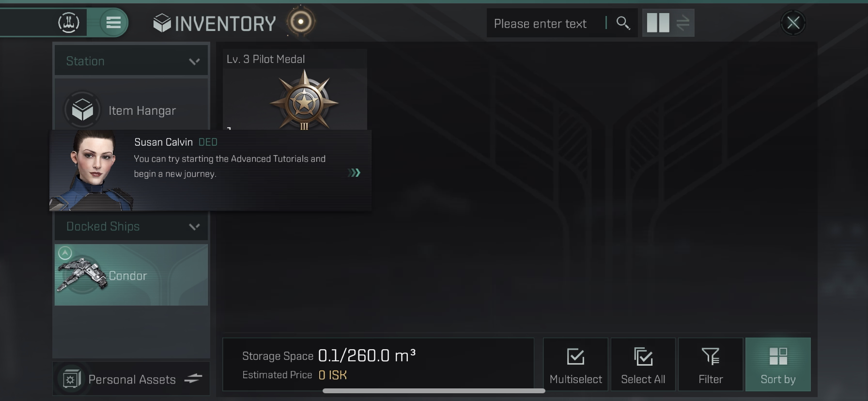
Task: Click the magnifying glass search icon
Action: (x=623, y=23)
